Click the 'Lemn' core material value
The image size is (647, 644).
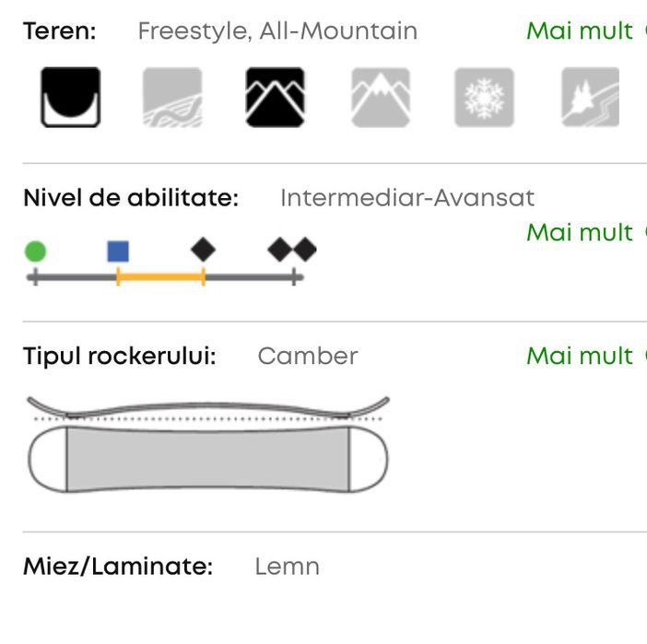tap(287, 566)
